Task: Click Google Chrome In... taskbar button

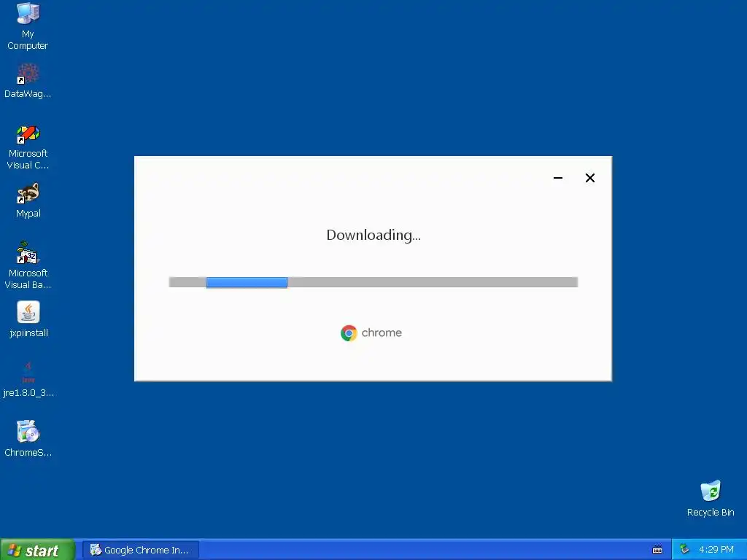Action: [141, 550]
